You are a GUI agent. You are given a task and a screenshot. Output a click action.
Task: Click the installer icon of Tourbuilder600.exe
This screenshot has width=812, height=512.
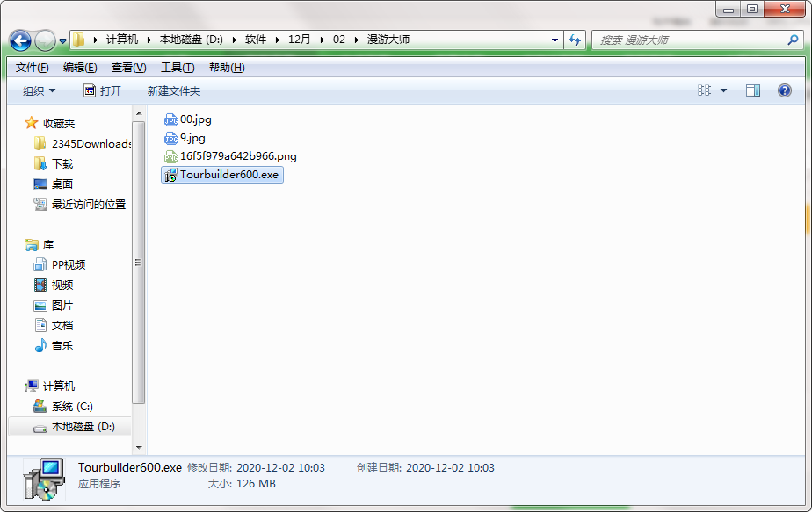[170, 175]
